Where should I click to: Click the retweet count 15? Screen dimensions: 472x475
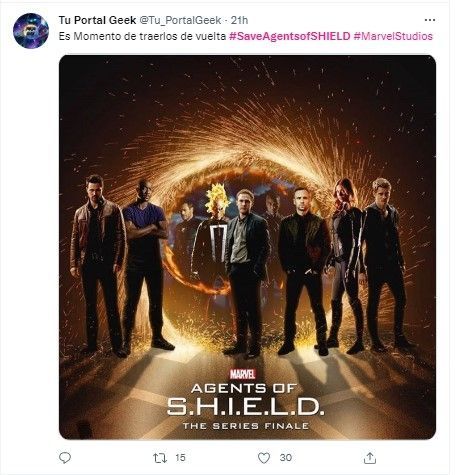(x=180, y=458)
